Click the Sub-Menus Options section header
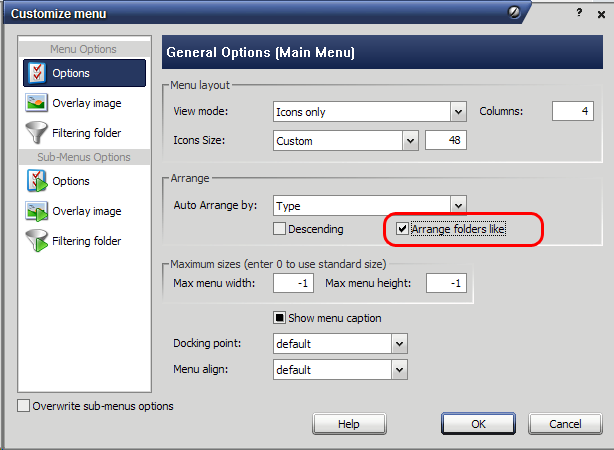614x450 pixels. point(84,157)
